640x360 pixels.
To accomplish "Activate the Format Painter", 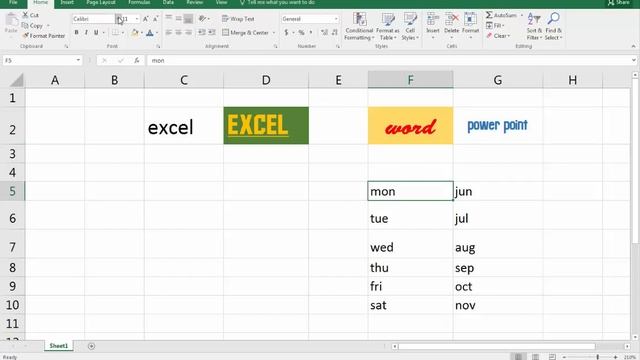I will (44, 36).
